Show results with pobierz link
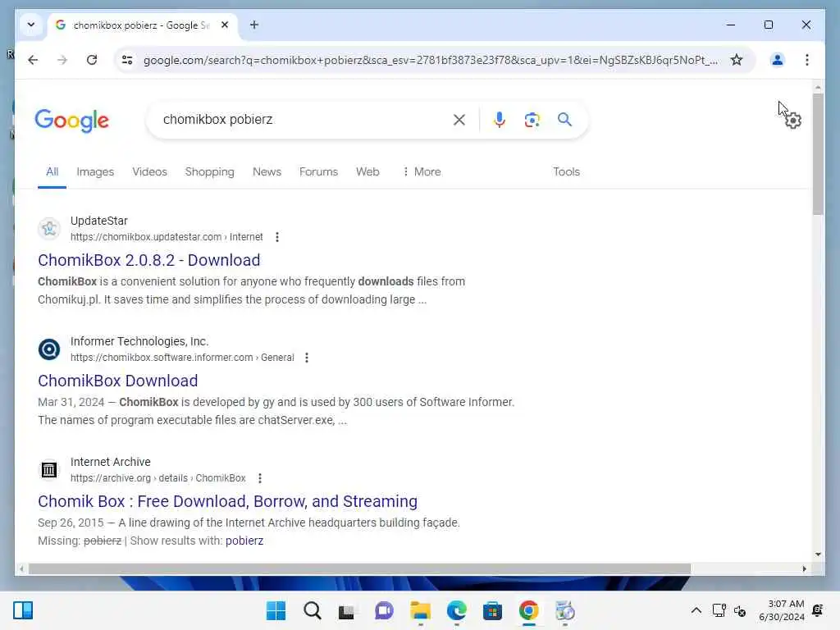This screenshot has width=840, height=630. [244, 541]
